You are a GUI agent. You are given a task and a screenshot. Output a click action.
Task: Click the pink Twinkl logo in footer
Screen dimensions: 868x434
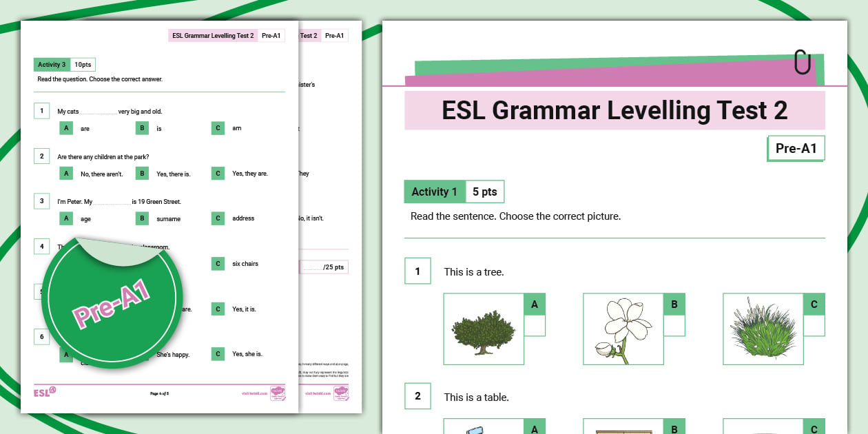(278, 393)
